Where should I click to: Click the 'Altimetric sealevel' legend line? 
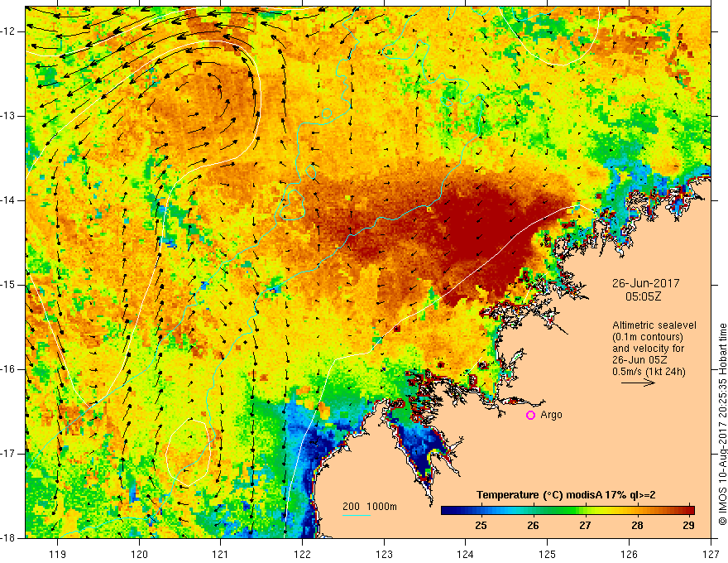(x=654, y=325)
